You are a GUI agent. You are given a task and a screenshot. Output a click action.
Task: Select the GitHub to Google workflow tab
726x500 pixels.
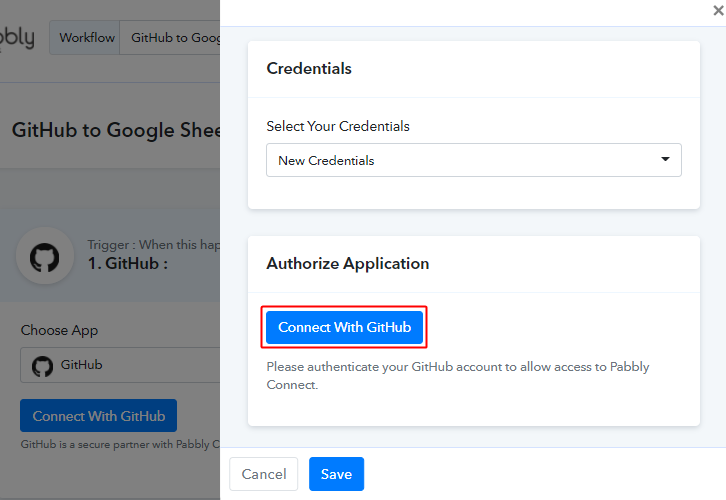[x=170, y=38]
